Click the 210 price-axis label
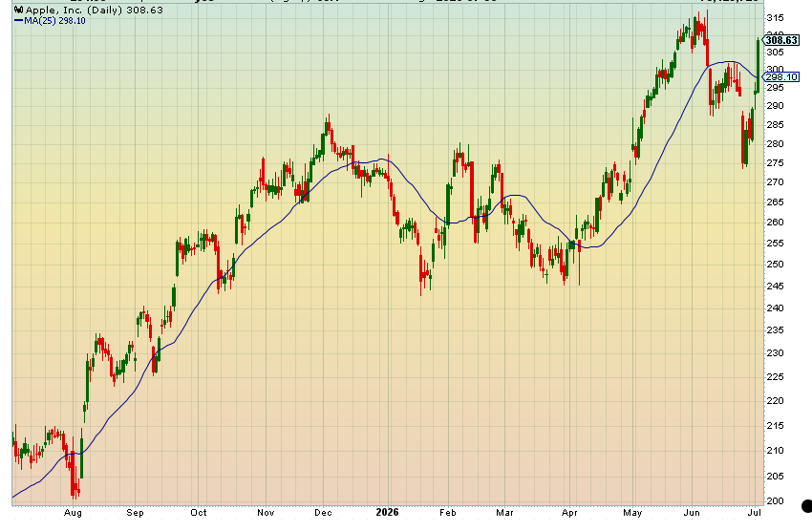Screen dimensions: 812x531 coord(776,451)
